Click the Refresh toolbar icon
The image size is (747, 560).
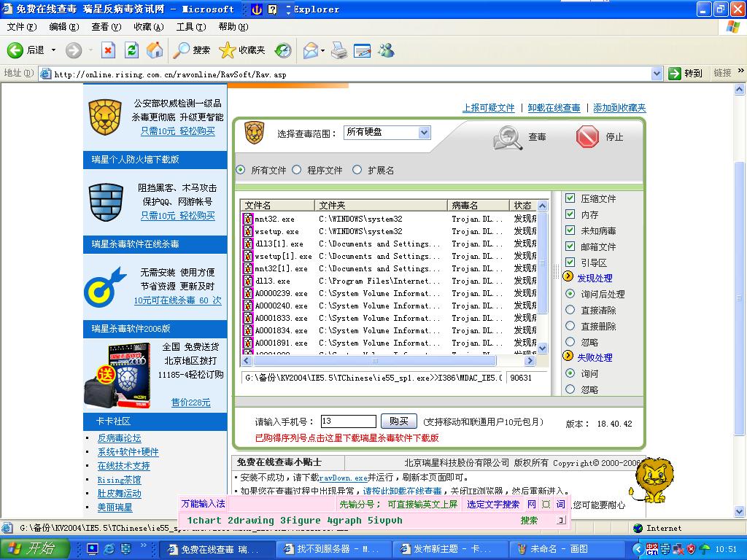(131, 50)
